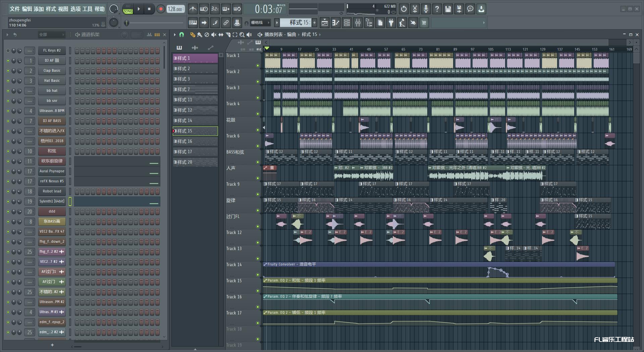Select 样式 20 in the pattern picker
The height and width of the screenshot is (352, 644).
pyautogui.click(x=195, y=162)
